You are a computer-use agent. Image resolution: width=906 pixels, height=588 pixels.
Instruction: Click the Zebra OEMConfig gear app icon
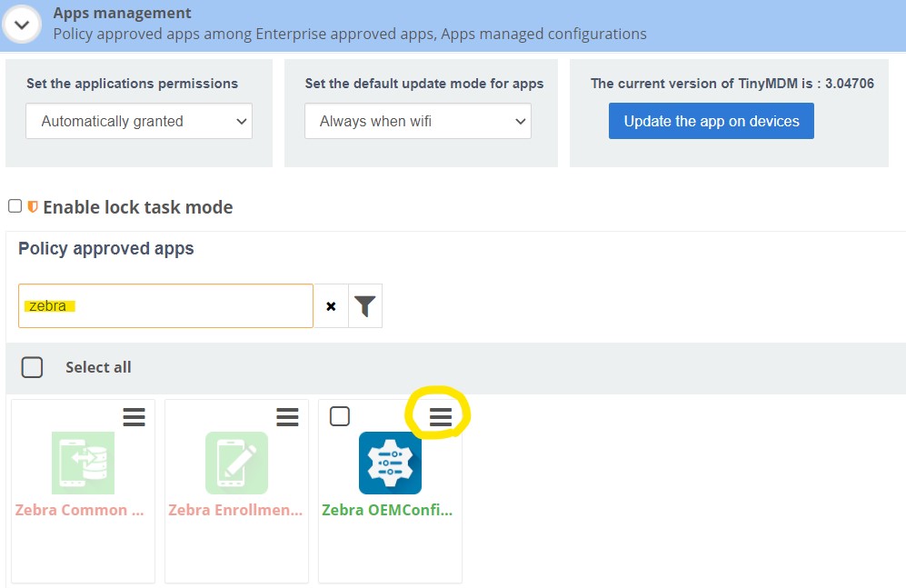point(389,463)
